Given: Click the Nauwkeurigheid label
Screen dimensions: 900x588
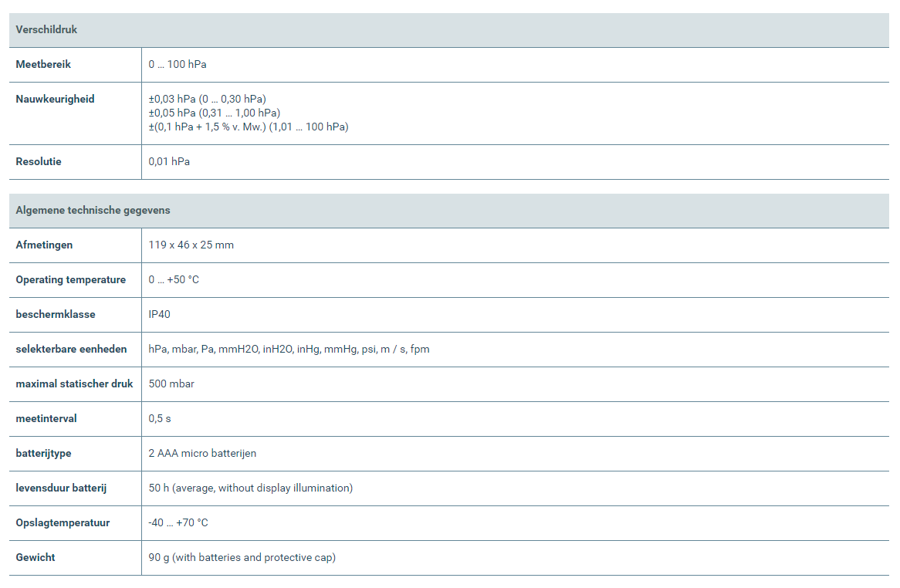Looking at the screenshot, I should 55,100.
